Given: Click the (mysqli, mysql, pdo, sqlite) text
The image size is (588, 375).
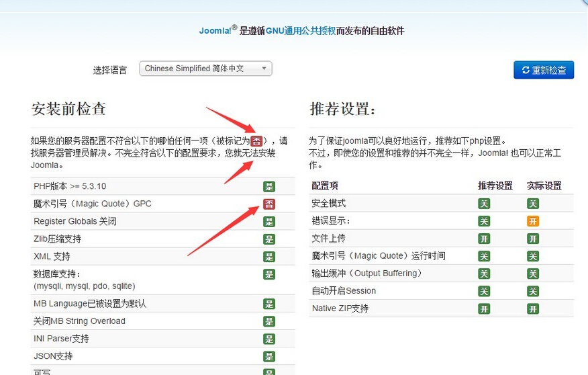Looking at the screenshot, I should click(85, 286).
